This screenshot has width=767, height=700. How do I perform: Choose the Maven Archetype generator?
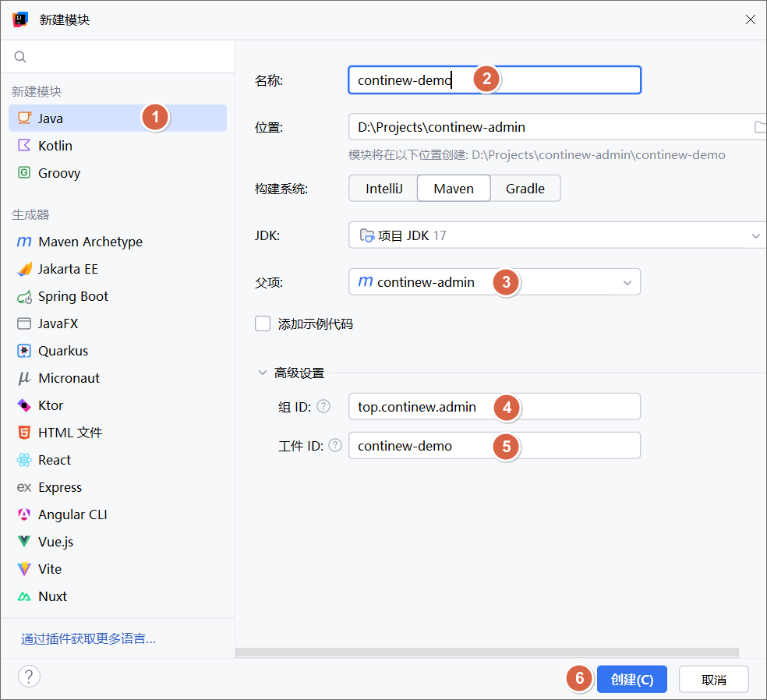click(x=118, y=242)
